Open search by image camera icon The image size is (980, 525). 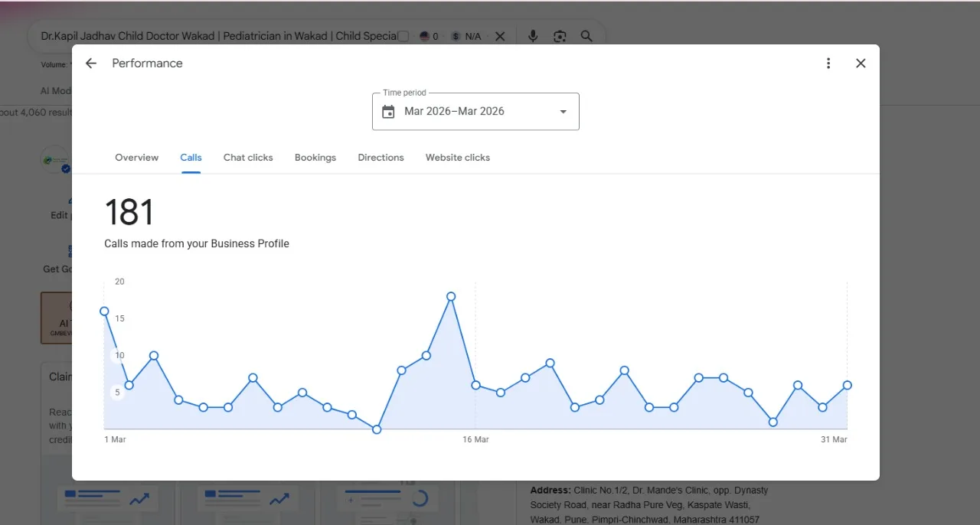[560, 36]
